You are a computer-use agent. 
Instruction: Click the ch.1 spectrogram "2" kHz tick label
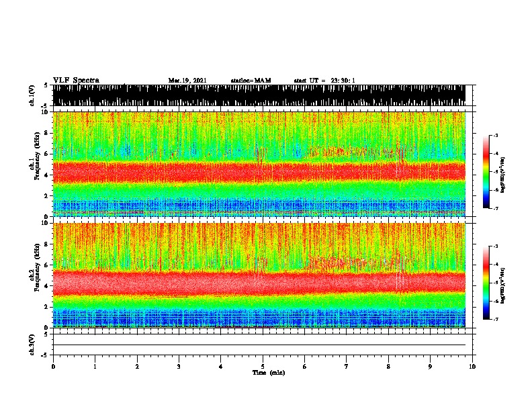tap(46, 195)
